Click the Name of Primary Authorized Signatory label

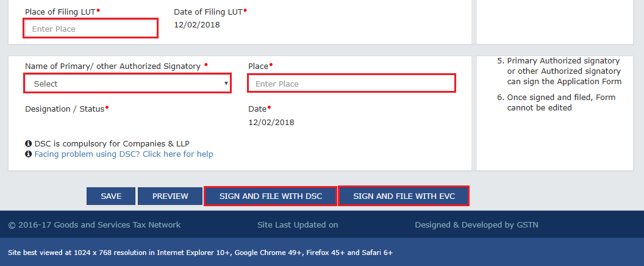(113, 66)
